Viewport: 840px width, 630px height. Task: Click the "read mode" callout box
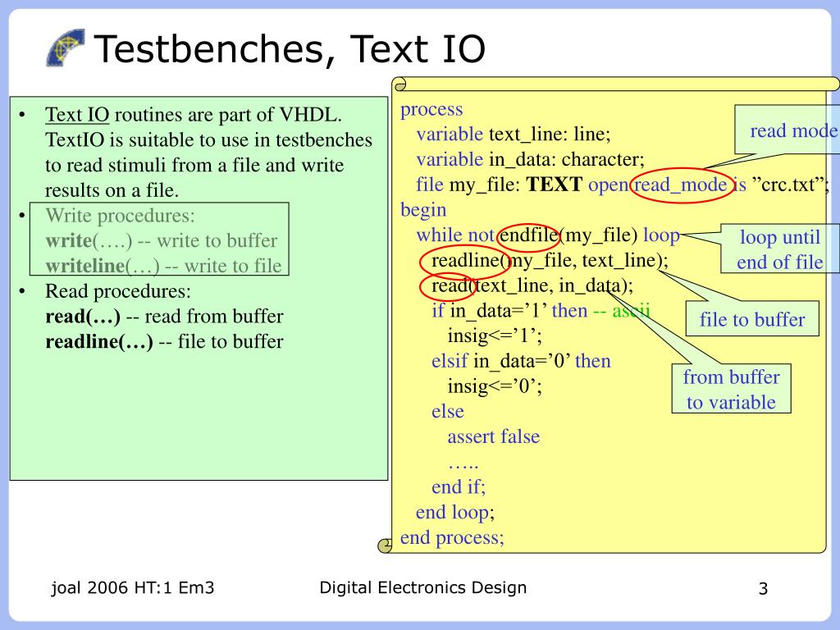[x=787, y=130]
